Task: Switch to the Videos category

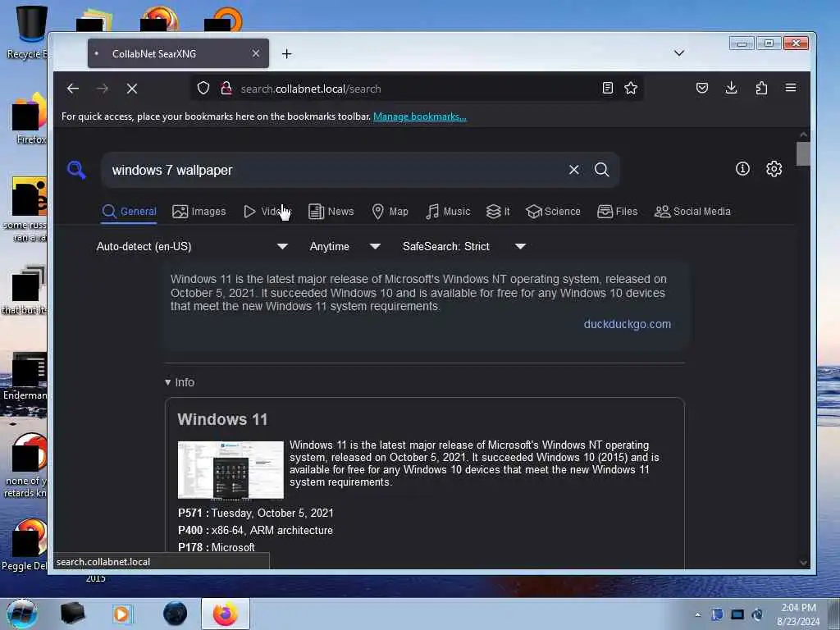Action: click(267, 212)
